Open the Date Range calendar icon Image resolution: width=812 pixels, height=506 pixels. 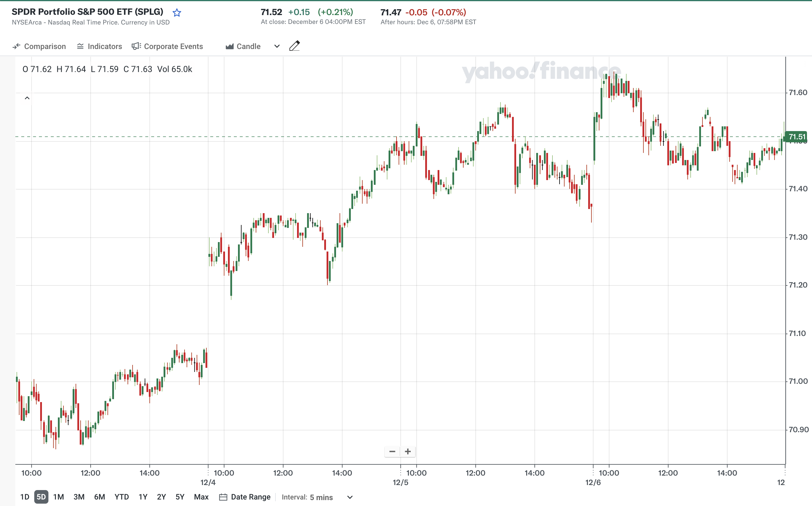pyautogui.click(x=224, y=497)
